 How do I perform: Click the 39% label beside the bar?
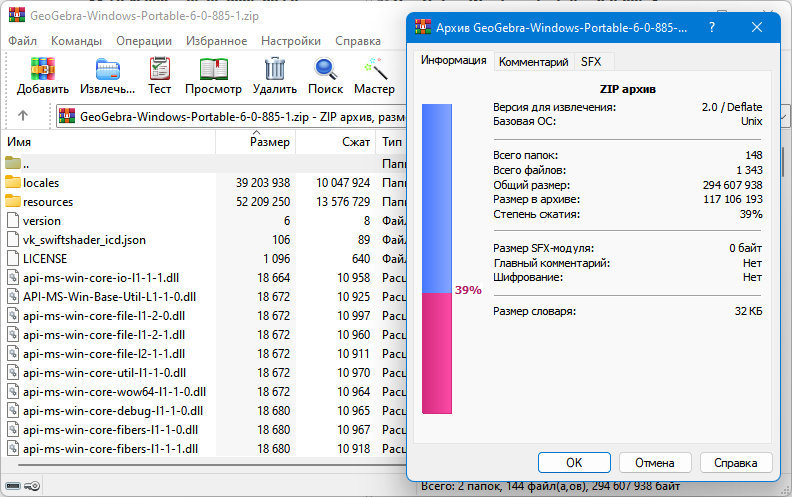point(468,290)
